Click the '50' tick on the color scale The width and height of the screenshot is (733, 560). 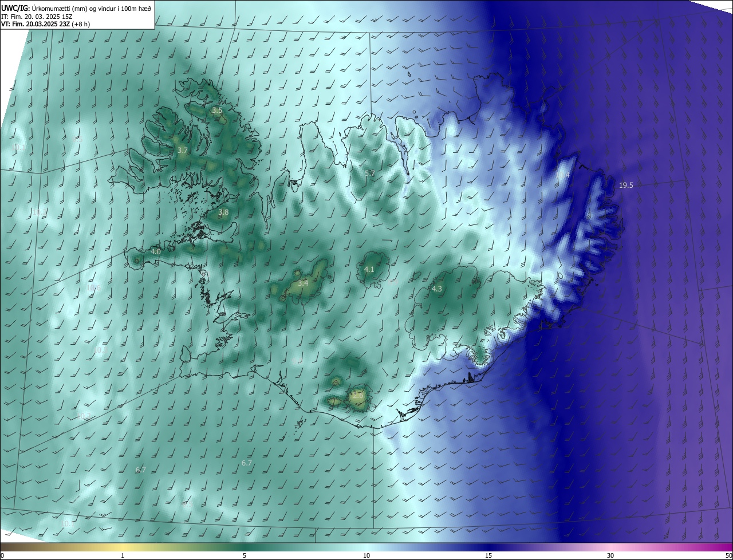[728, 555]
